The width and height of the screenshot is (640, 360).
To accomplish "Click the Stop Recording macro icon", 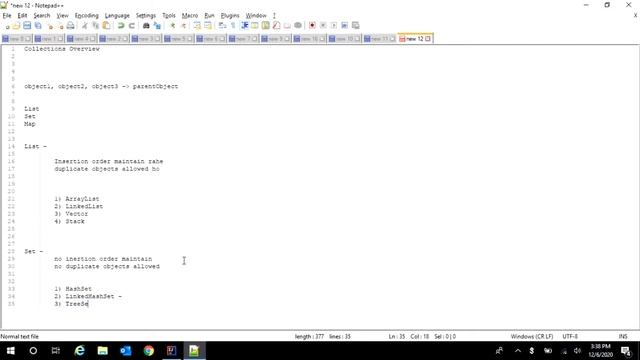I will 323,26.
